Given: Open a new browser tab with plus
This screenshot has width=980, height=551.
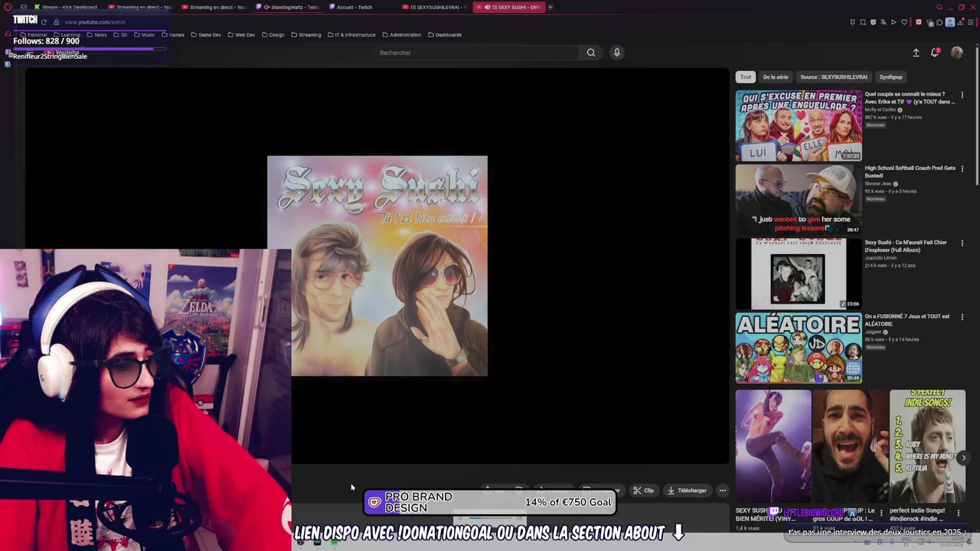Looking at the screenshot, I should [550, 7].
